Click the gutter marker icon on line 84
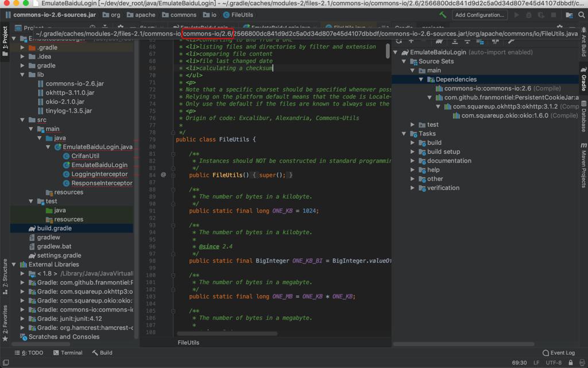Screen dimensions: 588x368 [x=163, y=175]
